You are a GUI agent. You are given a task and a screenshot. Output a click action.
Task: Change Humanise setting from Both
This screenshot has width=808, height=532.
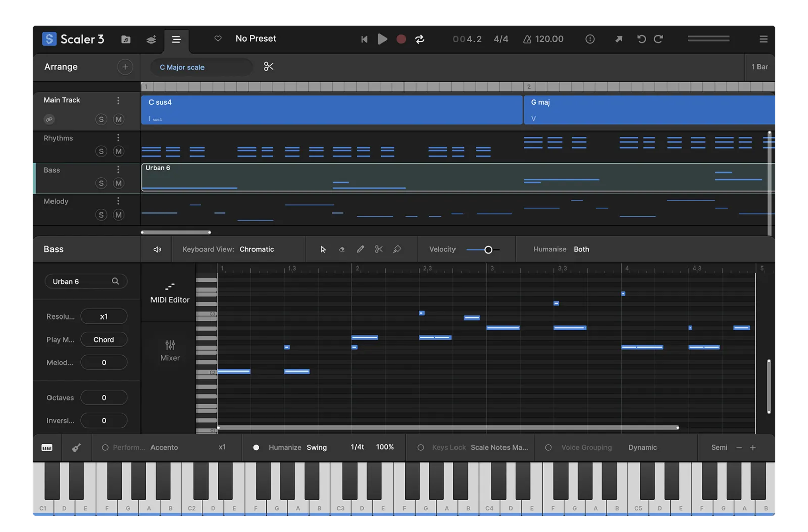(x=581, y=249)
